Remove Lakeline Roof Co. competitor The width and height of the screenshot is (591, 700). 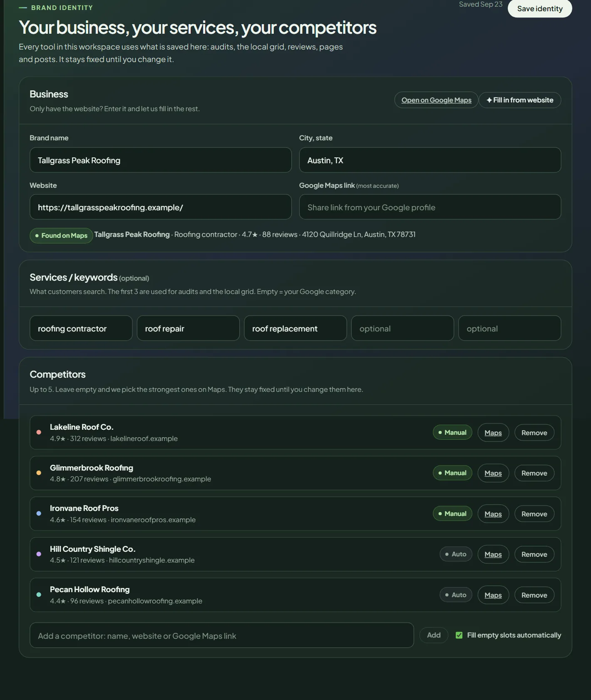click(x=534, y=433)
